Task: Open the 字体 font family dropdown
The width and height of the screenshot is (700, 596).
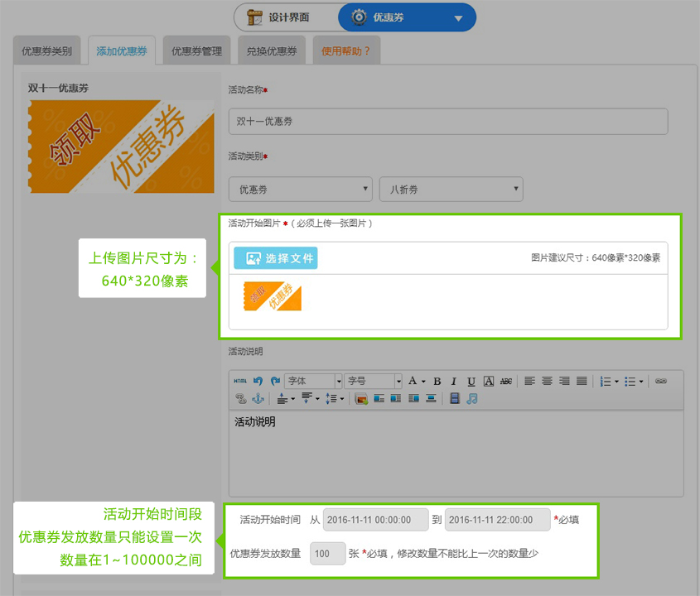Action: 313,382
